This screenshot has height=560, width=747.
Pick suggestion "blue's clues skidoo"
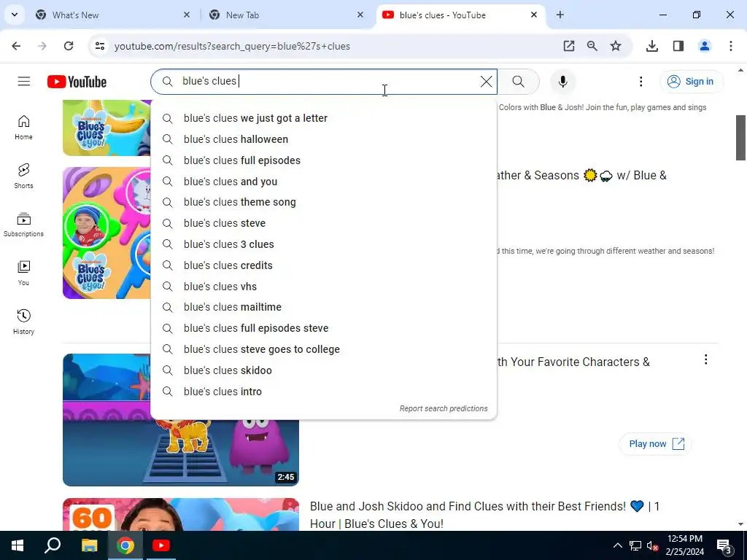click(324, 370)
